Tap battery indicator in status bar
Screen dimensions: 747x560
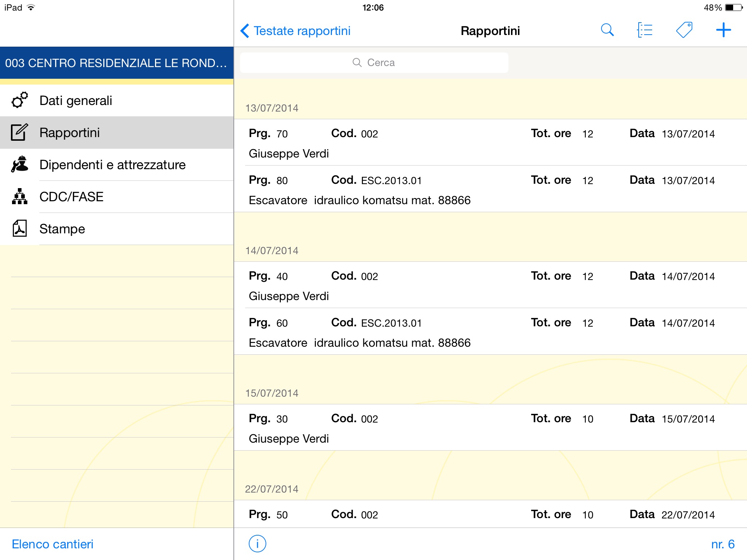click(734, 7)
